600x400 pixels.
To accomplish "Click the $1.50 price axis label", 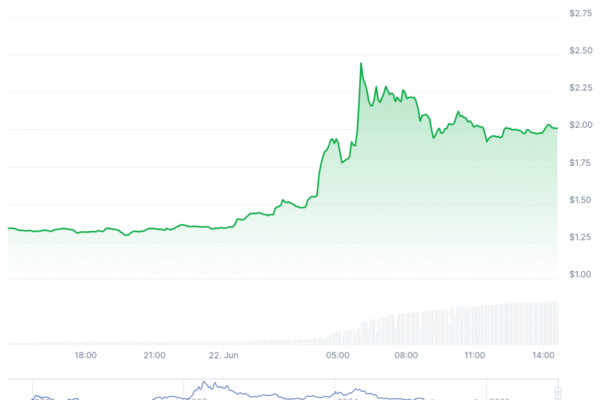I will point(578,200).
